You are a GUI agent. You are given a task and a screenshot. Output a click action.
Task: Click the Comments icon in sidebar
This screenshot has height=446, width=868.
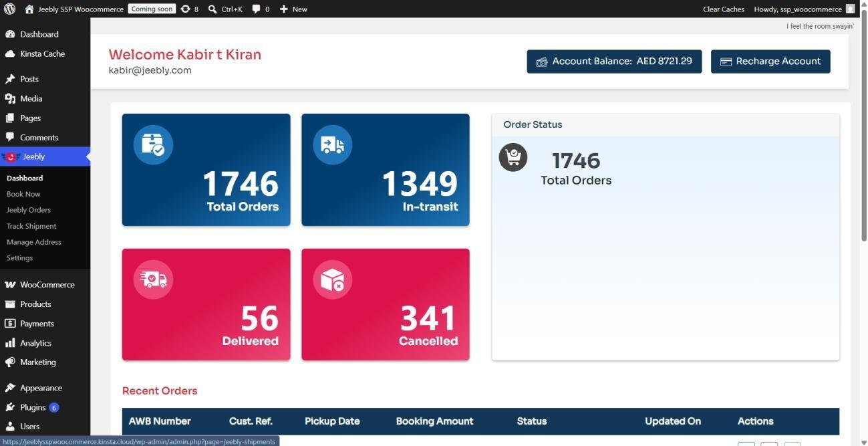[x=10, y=137]
